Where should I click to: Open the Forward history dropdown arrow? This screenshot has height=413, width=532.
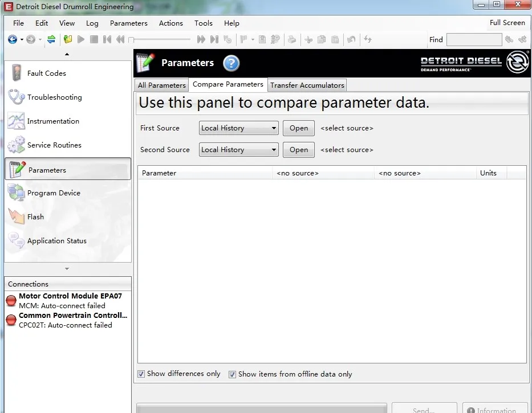tap(40, 40)
